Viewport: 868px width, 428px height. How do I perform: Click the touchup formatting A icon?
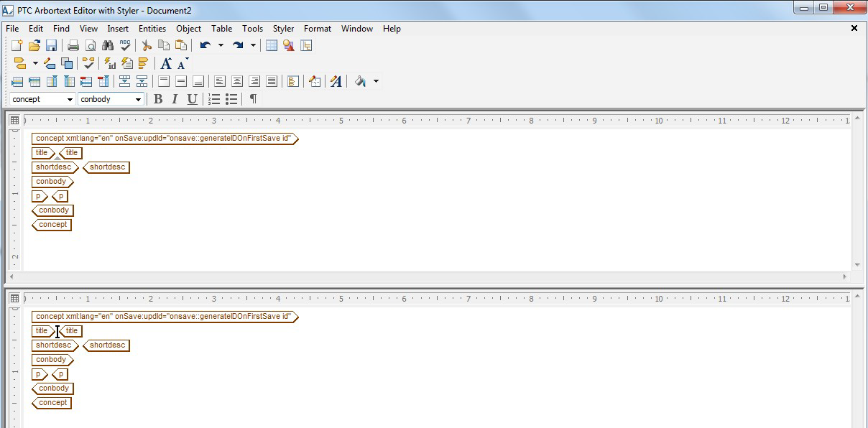pos(336,81)
